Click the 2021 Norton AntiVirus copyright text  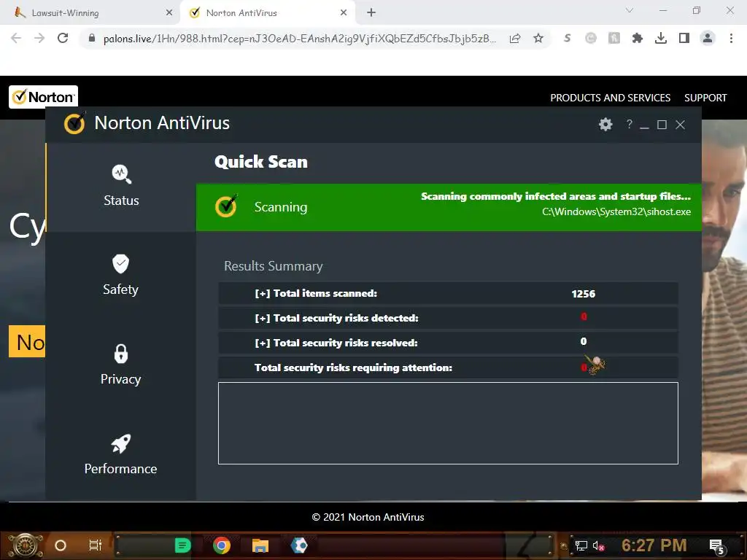tap(368, 517)
